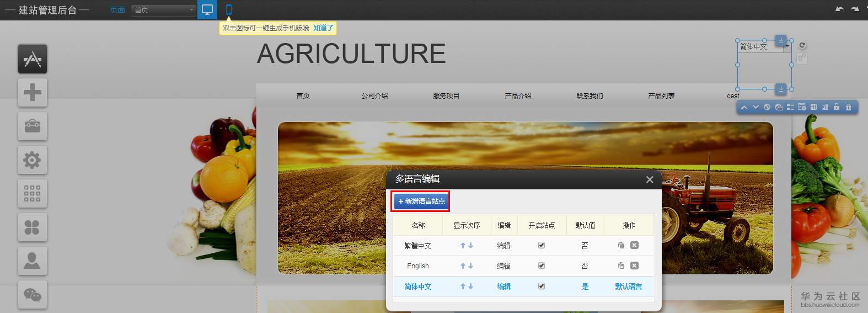
Task: Open the 首页 page selector dropdown
Action: point(164,10)
